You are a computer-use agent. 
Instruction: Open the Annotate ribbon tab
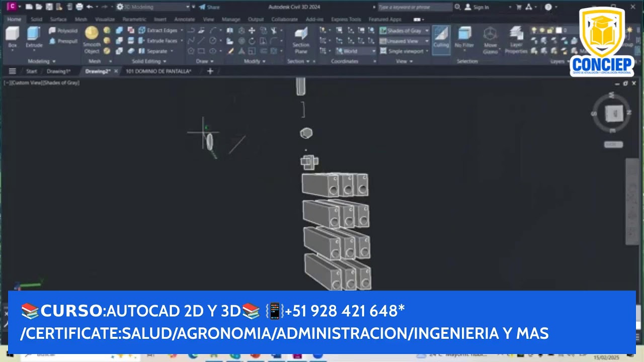(x=185, y=19)
